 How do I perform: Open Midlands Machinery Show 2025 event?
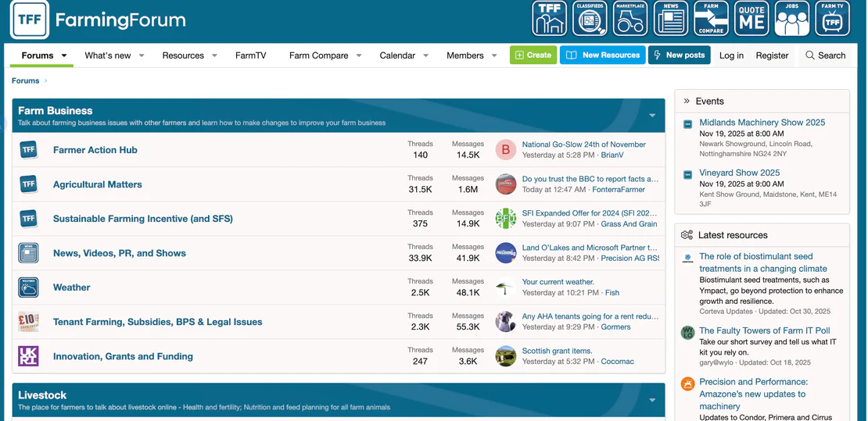click(762, 123)
